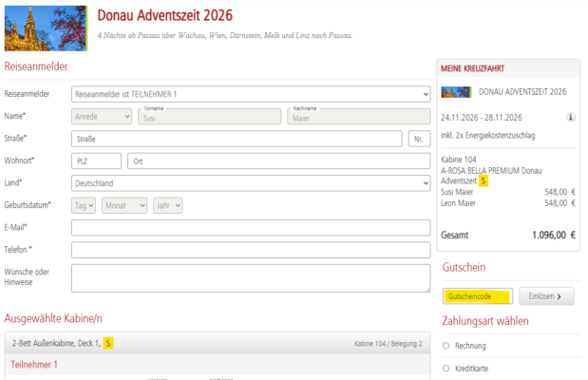Click the Telefon input field

point(251,250)
